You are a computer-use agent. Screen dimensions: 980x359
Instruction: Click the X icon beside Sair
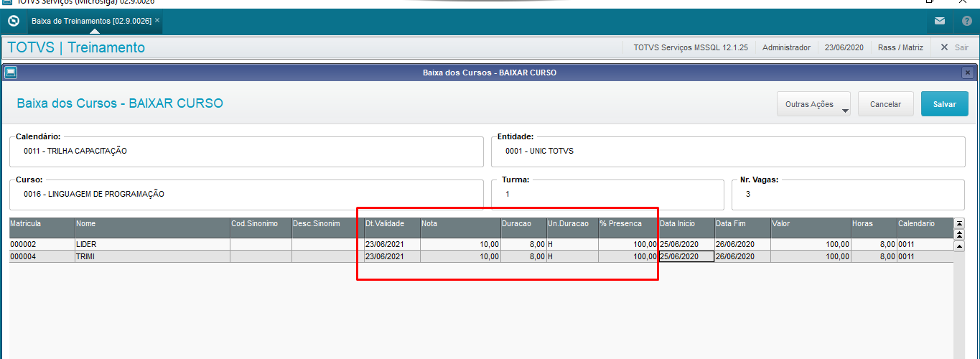coord(944,47)
